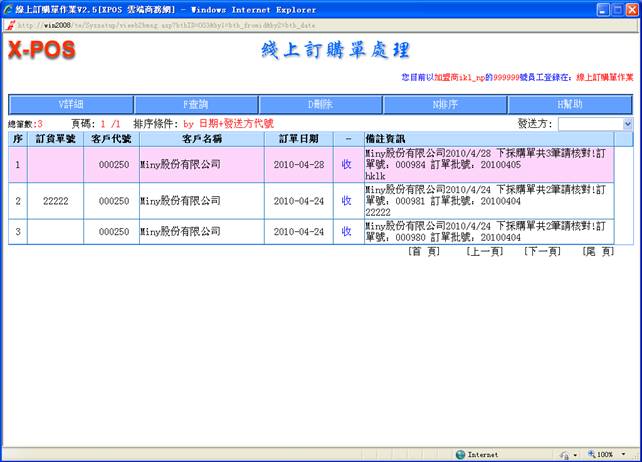642x462 pixels.
Task: Go to first page via 首頁 link
Action: (424, 252)
